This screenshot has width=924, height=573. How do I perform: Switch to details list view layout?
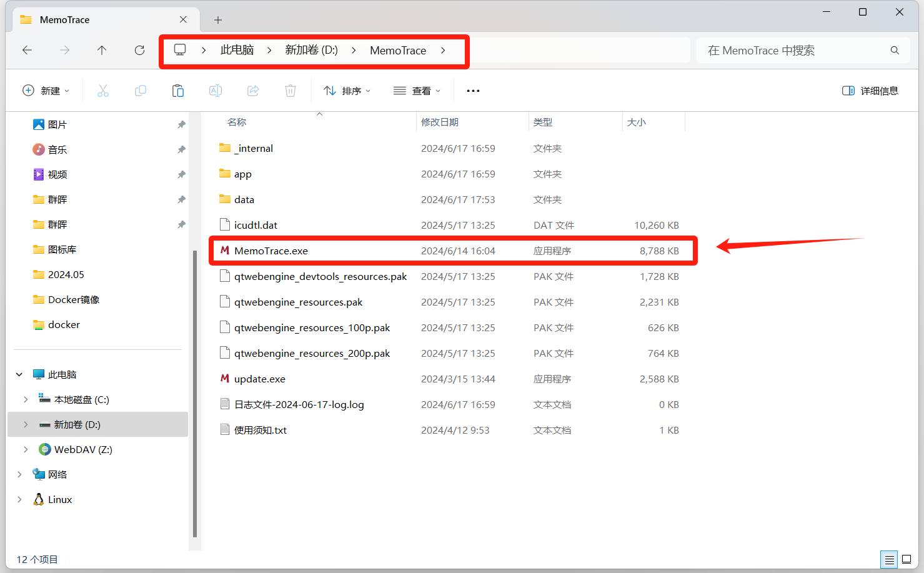click(889, 559)
